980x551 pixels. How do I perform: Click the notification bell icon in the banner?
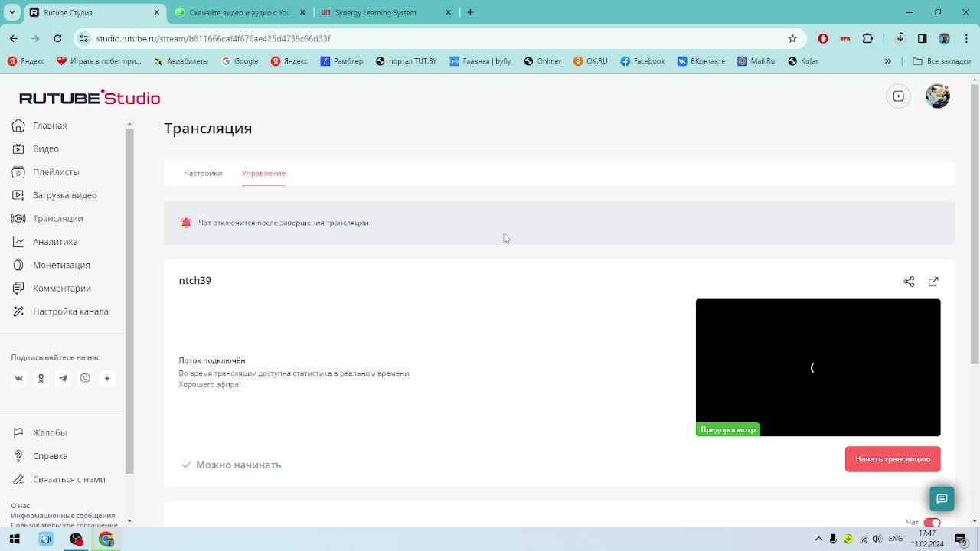click(x=186, y=223)
